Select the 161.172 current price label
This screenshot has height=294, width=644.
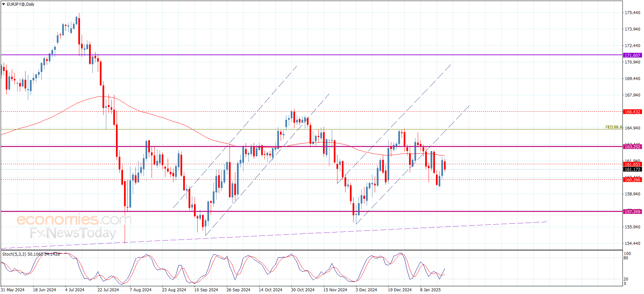(x=632, y=170)
